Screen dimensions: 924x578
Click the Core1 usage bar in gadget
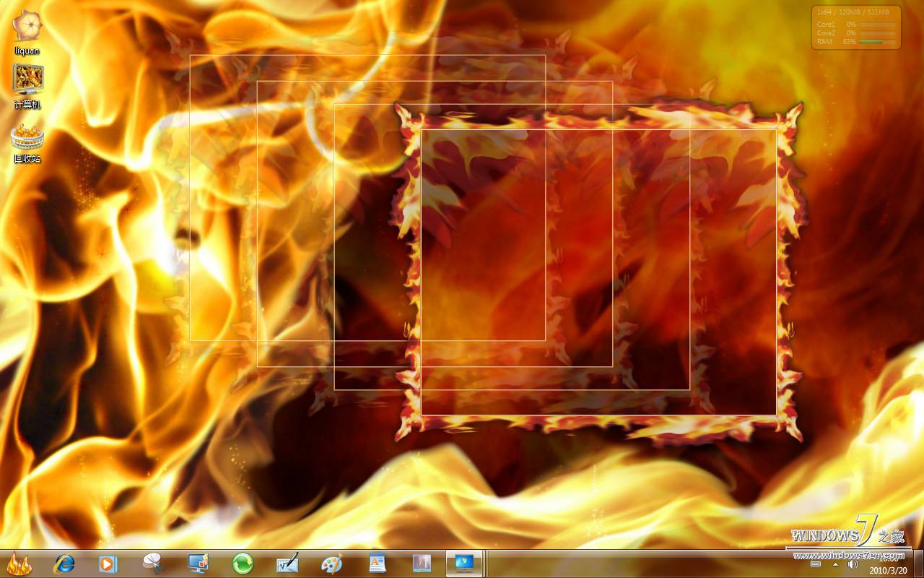coord(878,25)
